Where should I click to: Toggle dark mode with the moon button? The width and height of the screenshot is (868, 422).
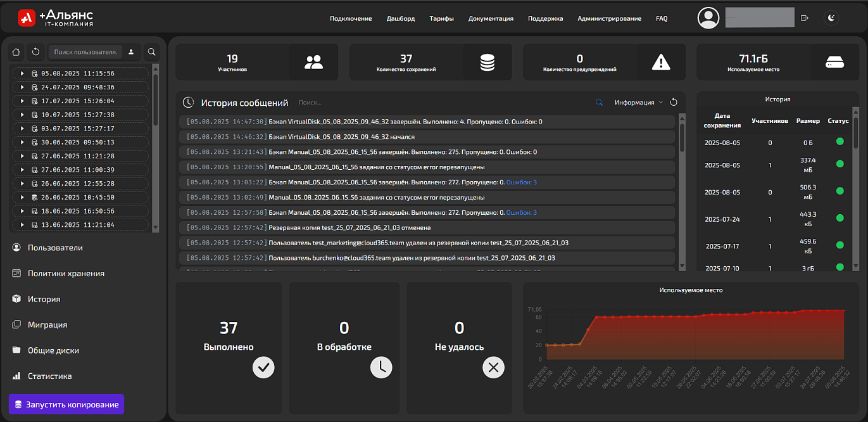(x=831, y=18)
